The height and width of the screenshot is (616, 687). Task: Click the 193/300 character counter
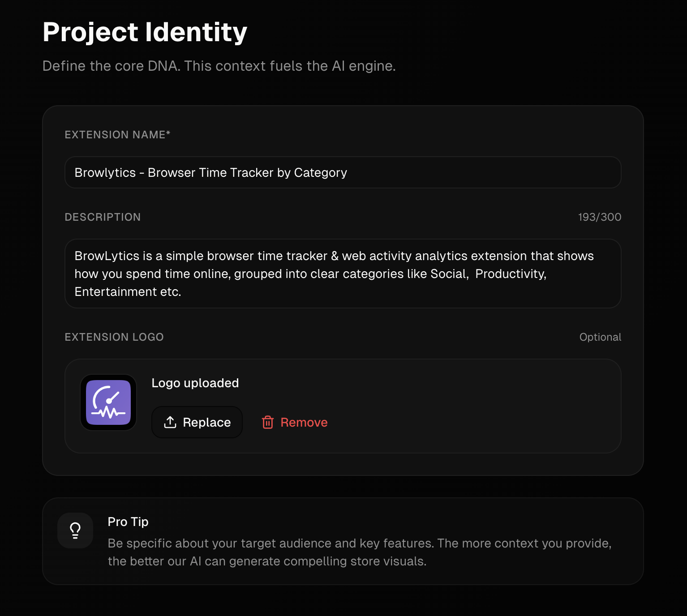(599, 217)
